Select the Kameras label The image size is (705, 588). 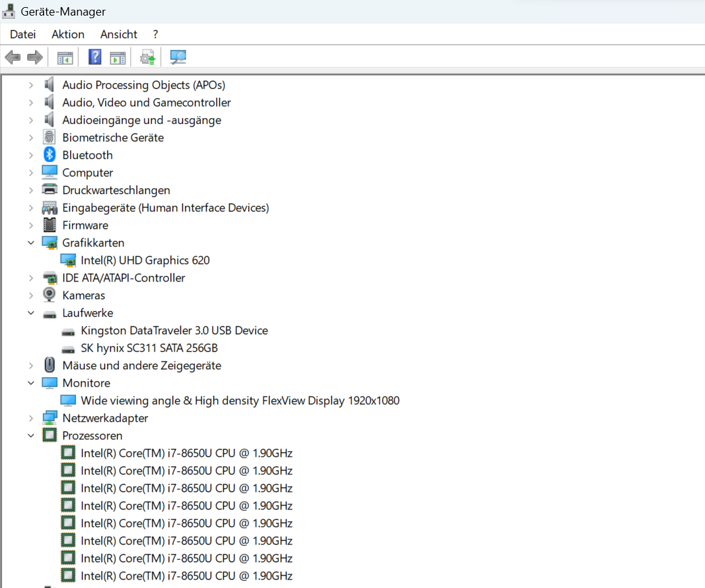tap(84, 295)
